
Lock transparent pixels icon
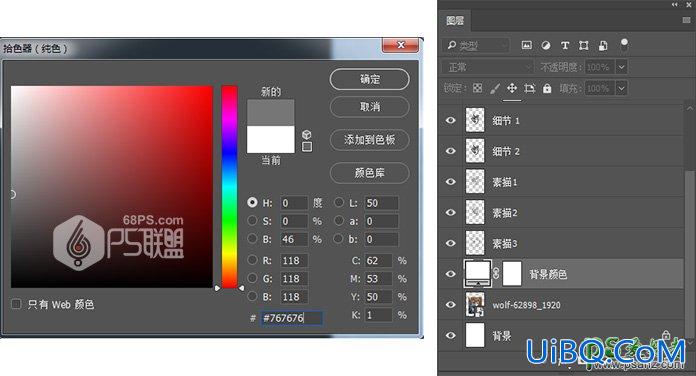point(478,88)
